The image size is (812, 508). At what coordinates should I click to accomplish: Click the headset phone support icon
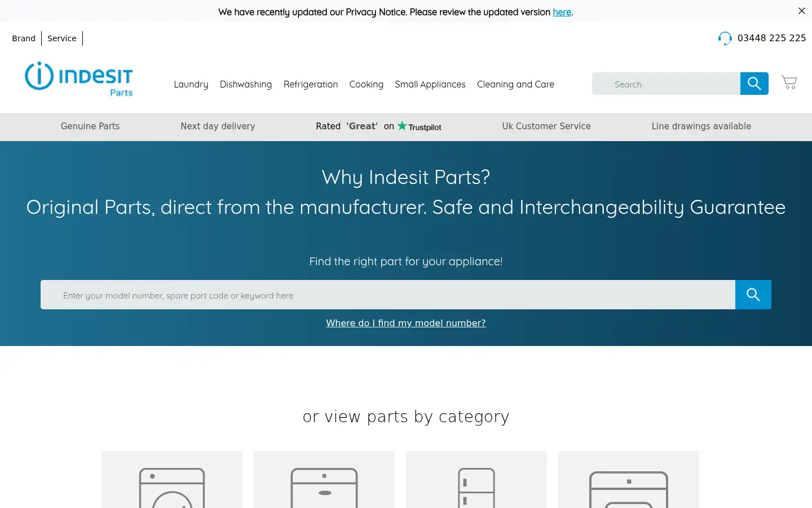click(725, 38)
